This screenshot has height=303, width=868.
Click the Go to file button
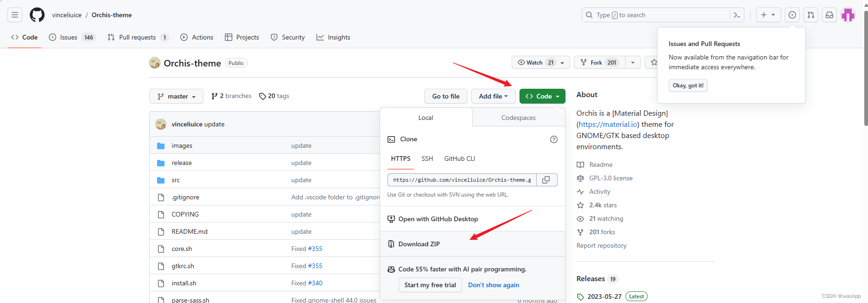(446, 96)
